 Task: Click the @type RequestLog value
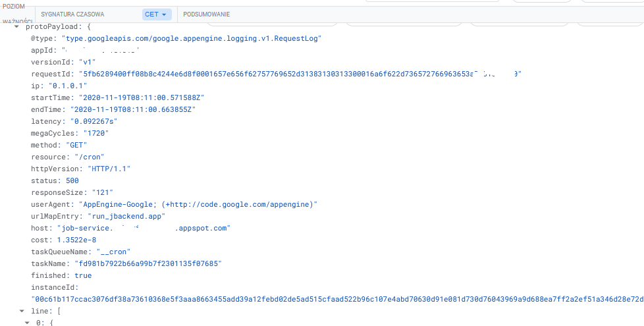[x=192, y=39]
